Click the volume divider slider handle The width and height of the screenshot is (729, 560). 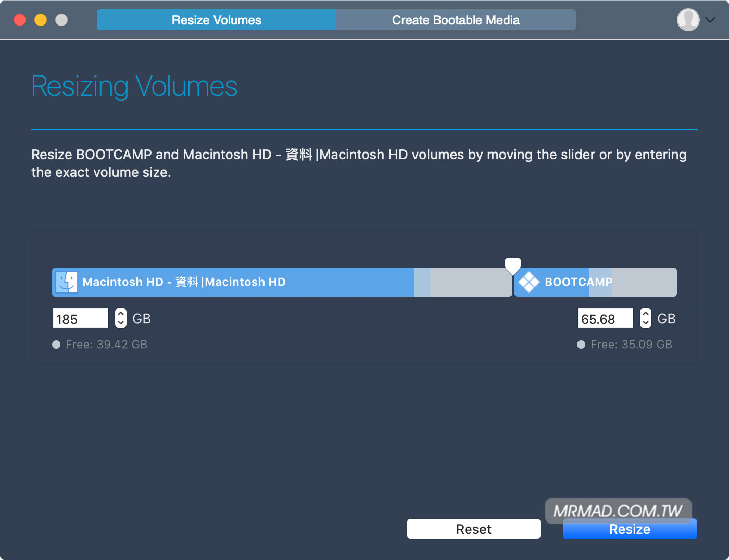pyautogui.click(x=513, y=266)
